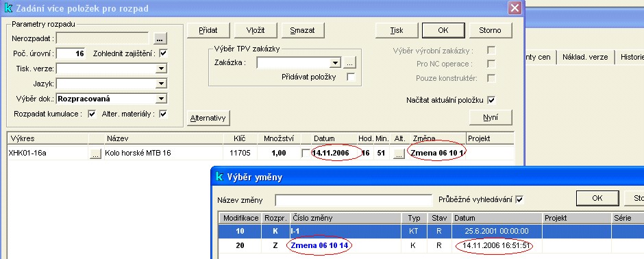Click the Smazat button
644x259 pixels.
pos(303,30)
